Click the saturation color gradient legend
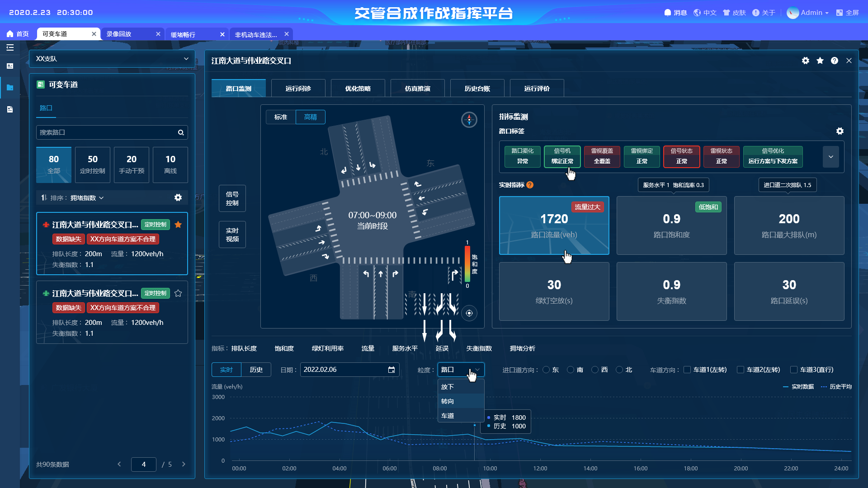Screen dimensions: 868x488 [467, 264]
